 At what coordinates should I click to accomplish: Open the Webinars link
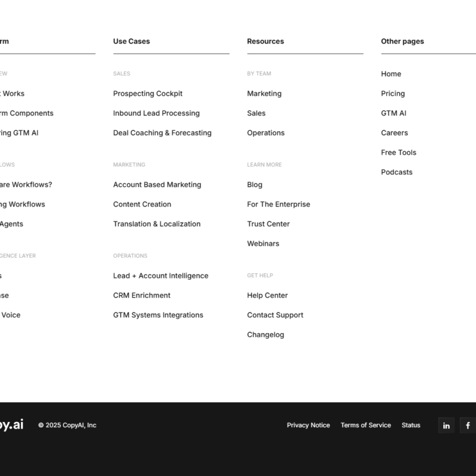(263, 243)
